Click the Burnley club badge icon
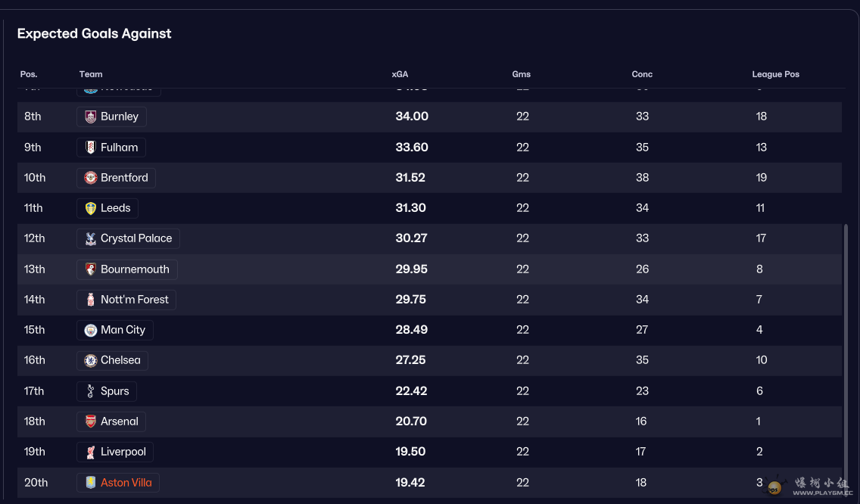This screenshot has height=504, width=860. point(91,117)
